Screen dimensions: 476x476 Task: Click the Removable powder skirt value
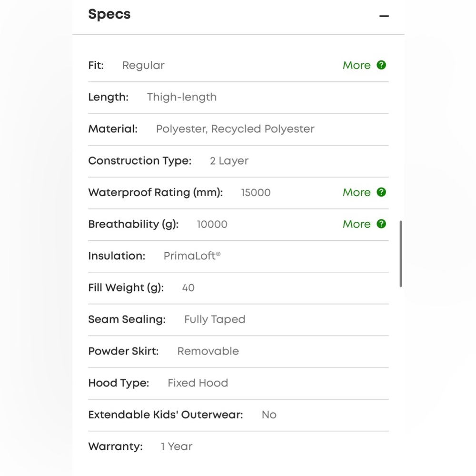tap(208, 351)
